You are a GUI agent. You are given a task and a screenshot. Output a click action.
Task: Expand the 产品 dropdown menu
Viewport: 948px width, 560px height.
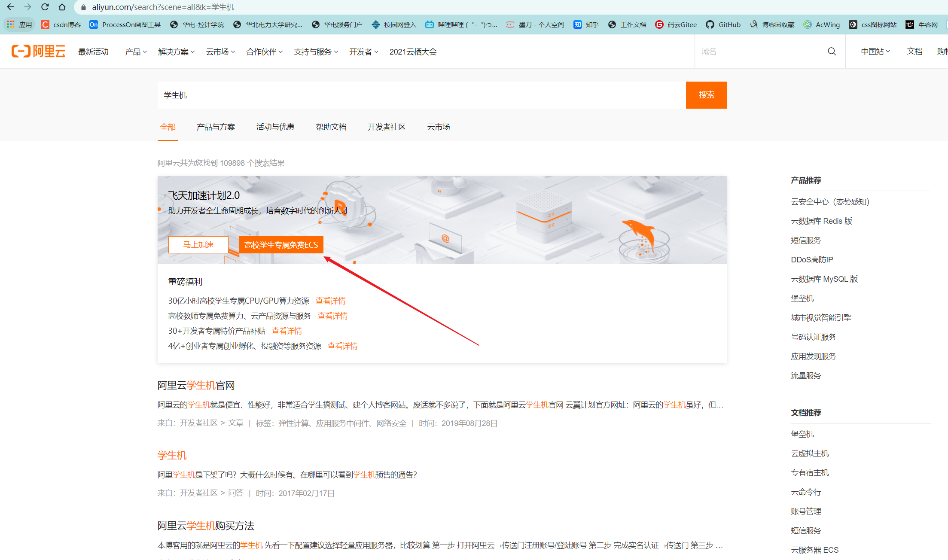135,52
